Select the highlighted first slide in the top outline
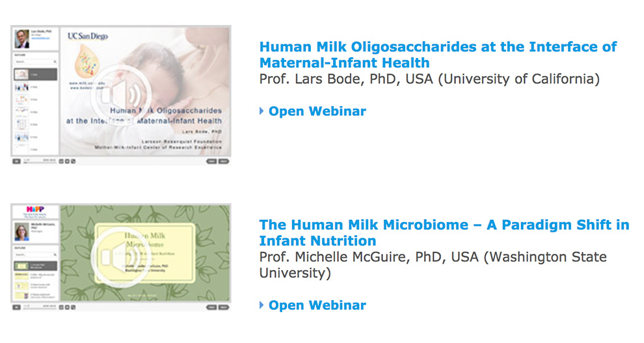 coord(36,74)
